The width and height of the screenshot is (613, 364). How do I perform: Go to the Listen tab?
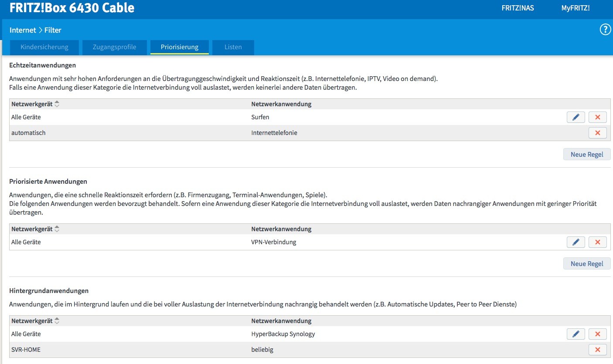pyautogui.click(x=233, y=47)
